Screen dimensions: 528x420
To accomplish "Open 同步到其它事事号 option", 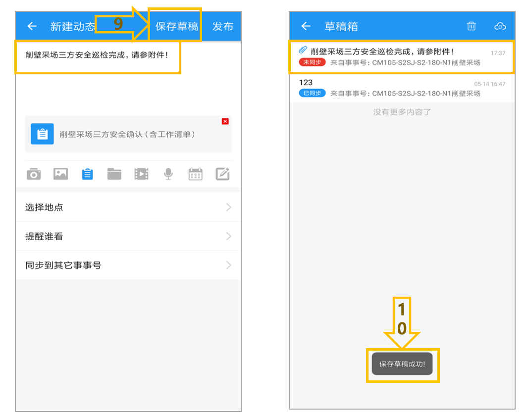I will (x=128, y=265).
